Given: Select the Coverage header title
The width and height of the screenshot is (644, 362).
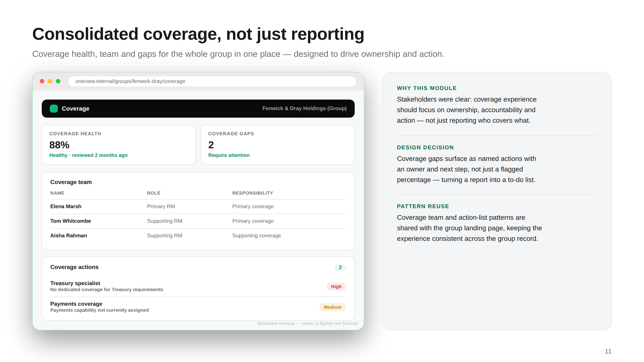Looking at the screenshot, I should pyautogui.click(x=75, y=109).
